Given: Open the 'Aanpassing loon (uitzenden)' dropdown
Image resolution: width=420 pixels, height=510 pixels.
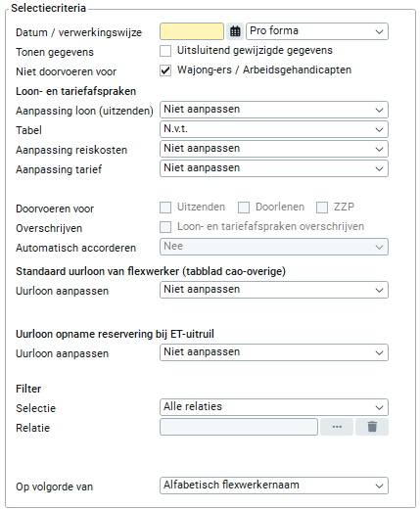Looking at the screenshot, I should coord(274,110).
